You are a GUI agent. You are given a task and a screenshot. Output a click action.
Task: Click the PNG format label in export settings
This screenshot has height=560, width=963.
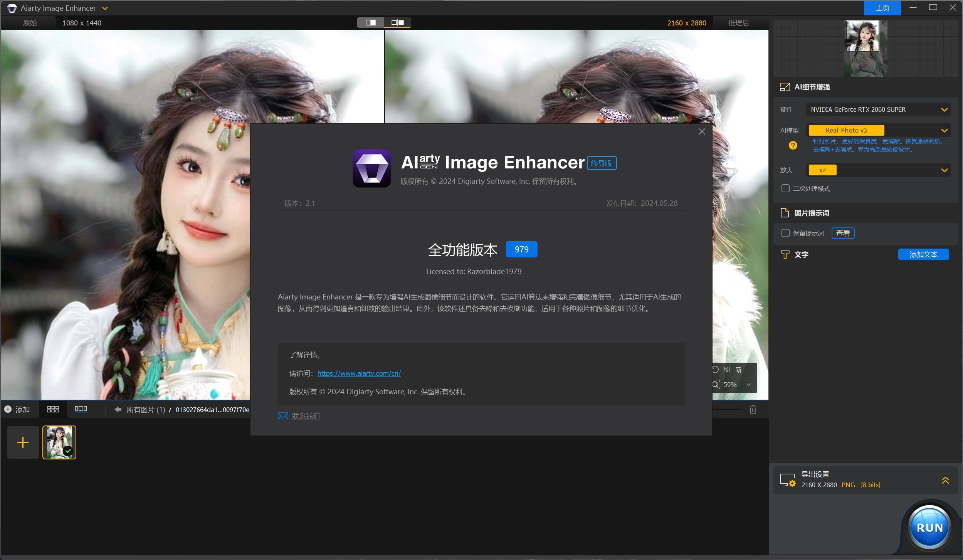[x=848, y=485]
